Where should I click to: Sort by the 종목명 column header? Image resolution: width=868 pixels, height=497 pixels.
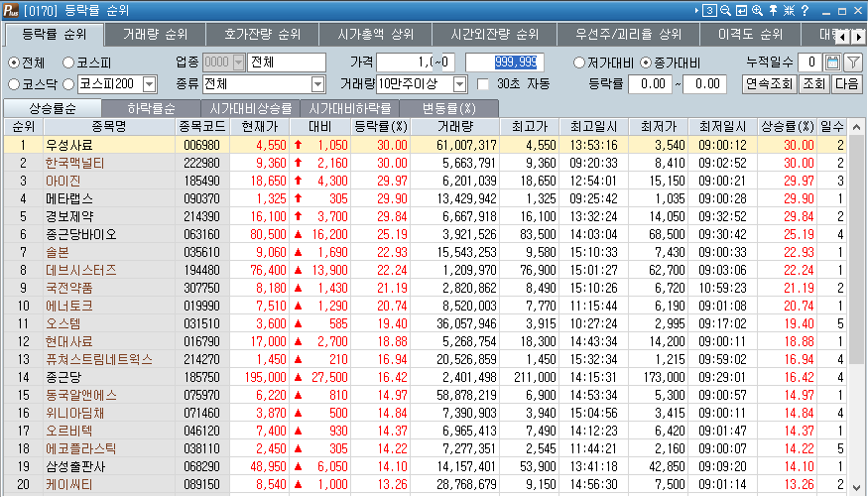tap(109, 127)
